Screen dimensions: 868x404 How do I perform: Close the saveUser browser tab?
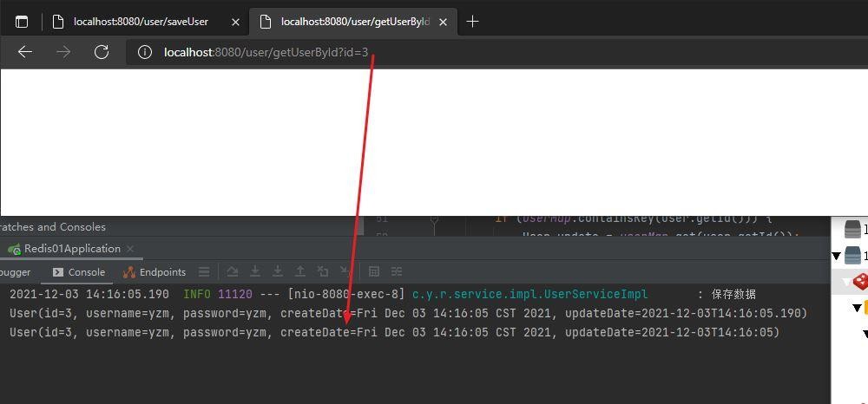point(235,22)
